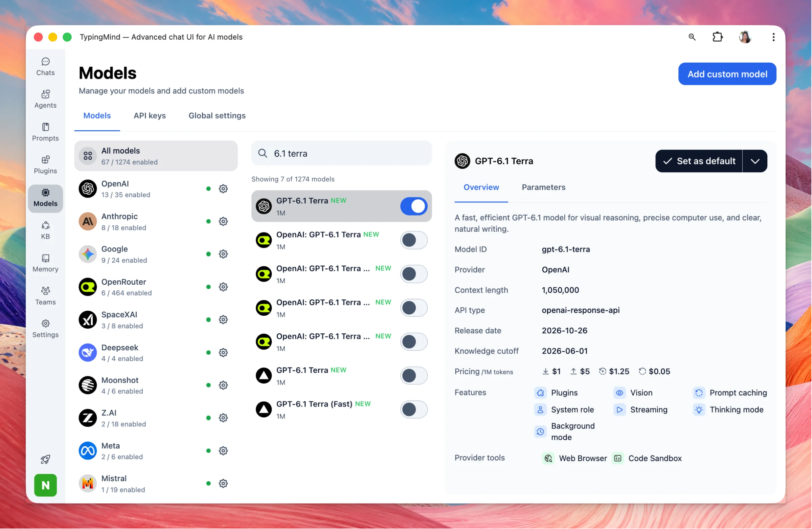Open Settings in the left sidebar
This screenshot has width=812, height=529.
coord(45,329)
